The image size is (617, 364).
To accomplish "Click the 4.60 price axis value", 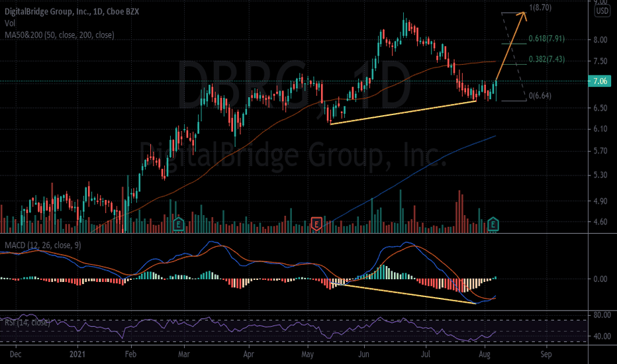I will tap(600, 222).
